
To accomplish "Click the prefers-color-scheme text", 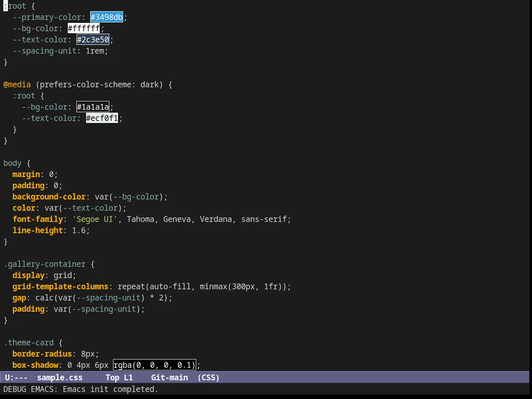I will [x=86, y=84].
